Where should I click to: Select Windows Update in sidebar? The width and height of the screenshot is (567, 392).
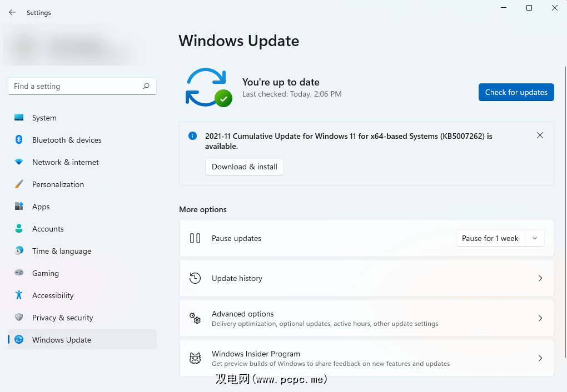(x=82, y=340)
